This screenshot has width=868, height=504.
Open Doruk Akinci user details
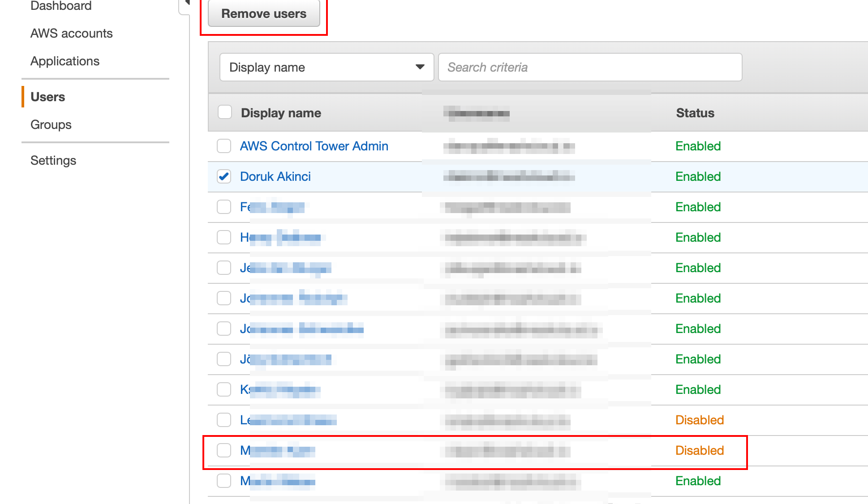tap(275, 176)
